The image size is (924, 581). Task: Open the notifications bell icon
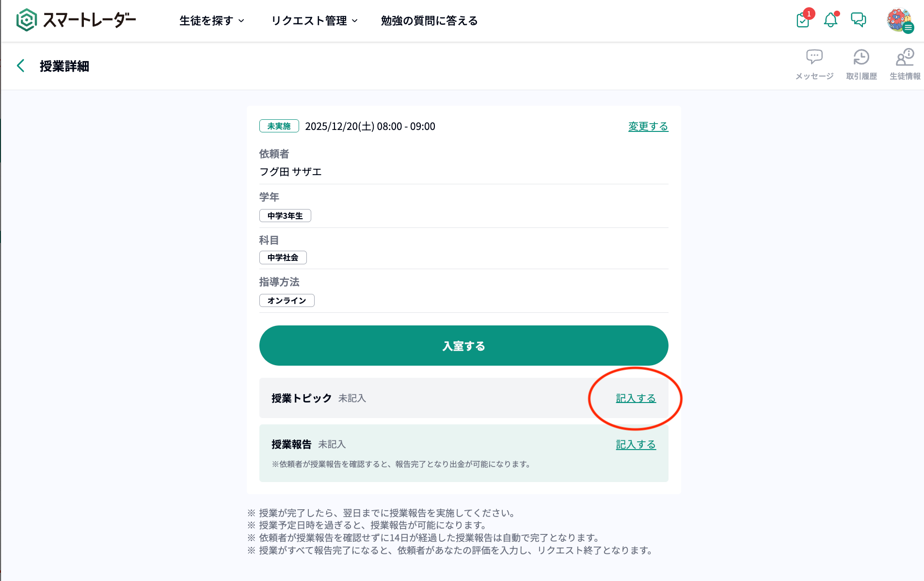coord(830,20)
